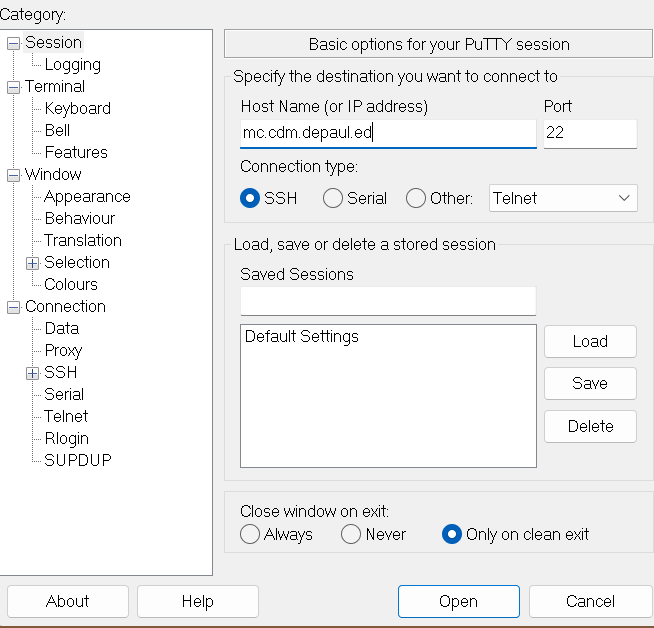The height and width of the screenshot is (628, 654).
Task: Open the SUPDUP settings category
Action: tap(78, 460)
